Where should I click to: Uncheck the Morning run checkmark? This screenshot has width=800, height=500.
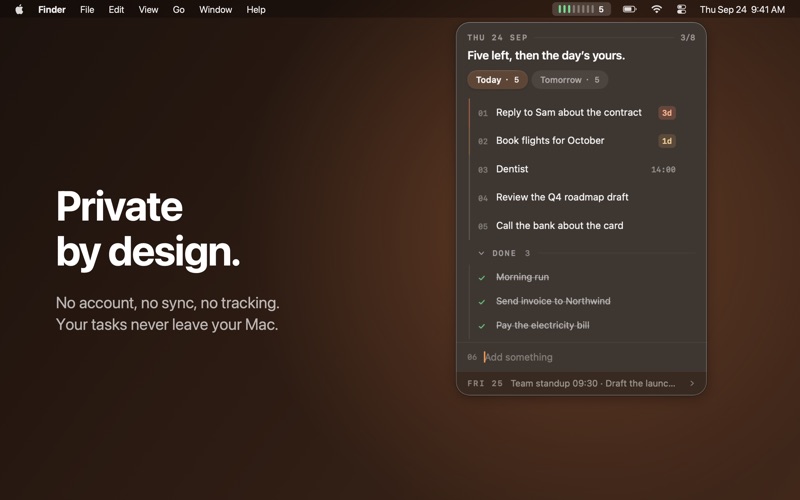coord(482,278)
